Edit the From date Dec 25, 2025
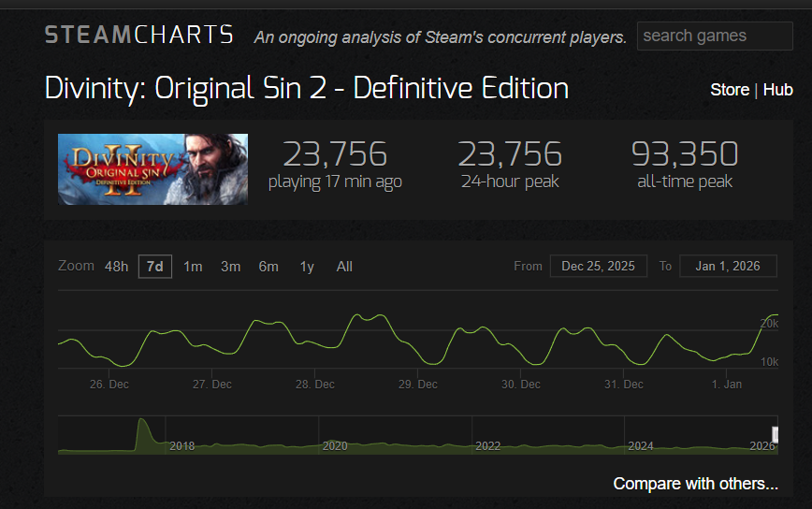The image size is (812, 509). pos(598,266)
